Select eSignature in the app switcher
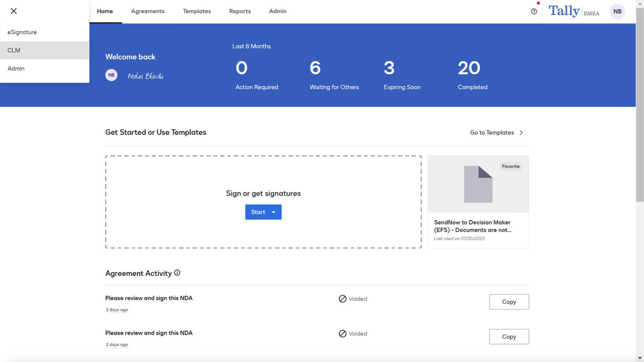 pos(22,32)
